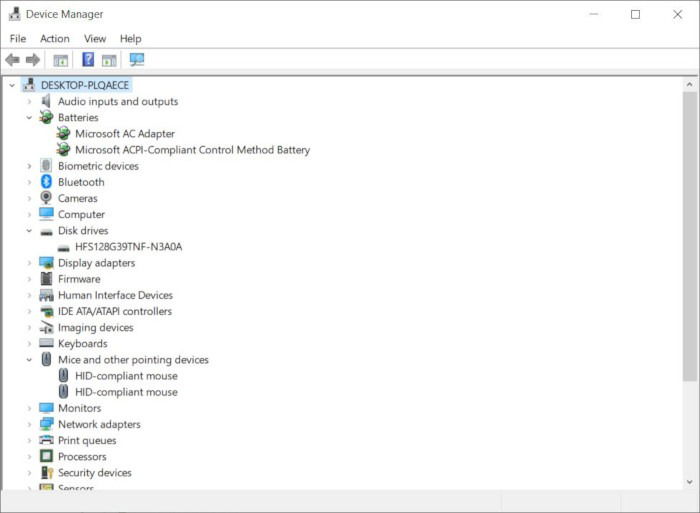Click the IDE ATA/ATAPI controllers icon
This screenshot has width=700, height=513.
(46, 311)
